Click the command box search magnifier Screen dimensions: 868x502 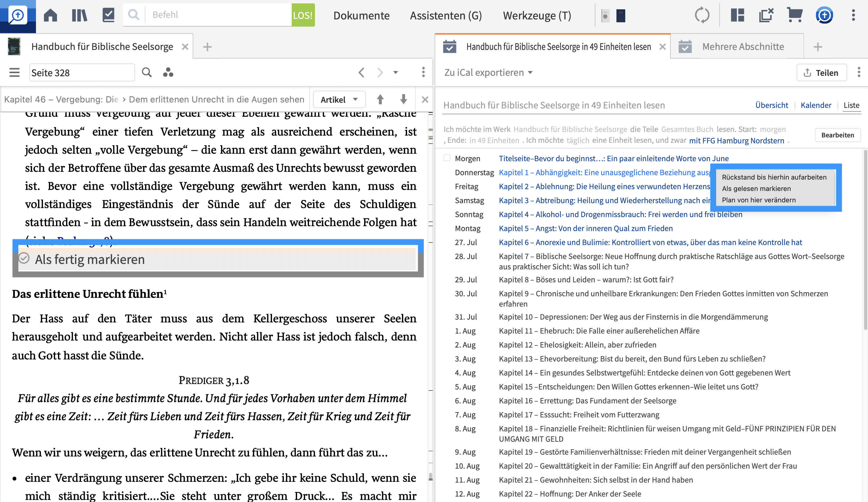coord(134,15)
